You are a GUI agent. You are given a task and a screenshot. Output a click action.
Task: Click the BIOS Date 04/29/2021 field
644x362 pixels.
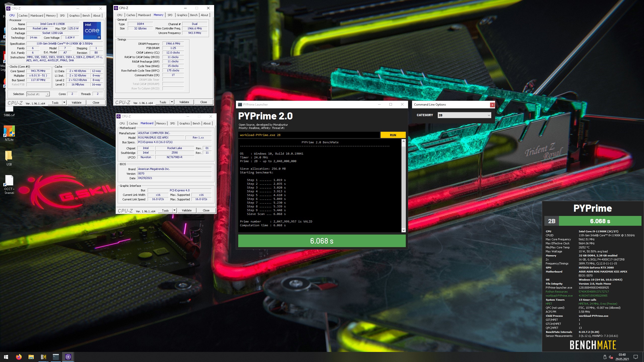tap(174, 178)
